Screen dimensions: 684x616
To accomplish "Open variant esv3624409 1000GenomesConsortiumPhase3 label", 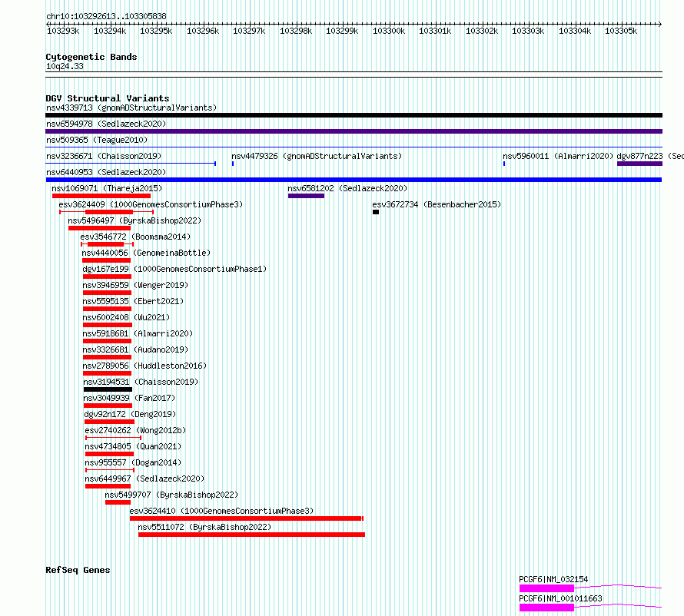I will pyautogui.click(x=151, y=204).
